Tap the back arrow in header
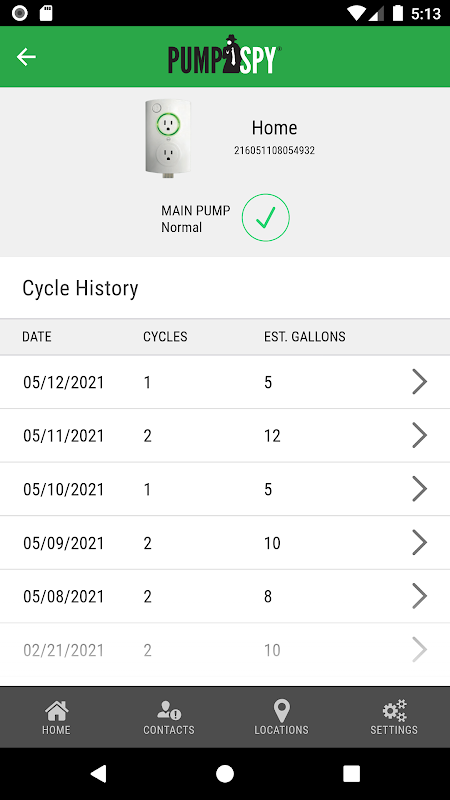 coord(26,57)
